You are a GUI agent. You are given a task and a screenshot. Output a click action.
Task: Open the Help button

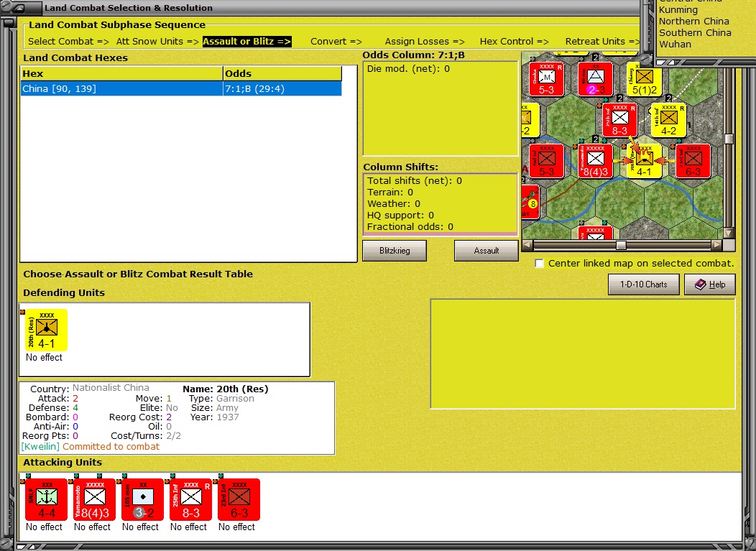(x=710, y=284)
